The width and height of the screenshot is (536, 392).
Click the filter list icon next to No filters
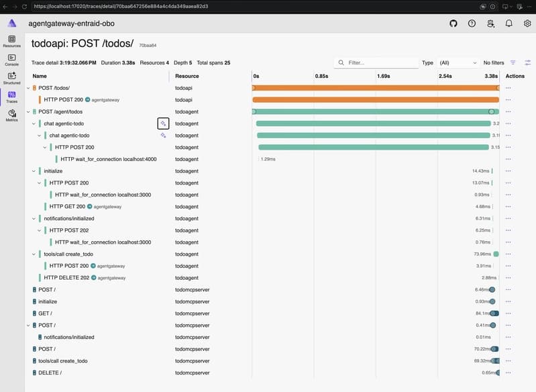(x=513, y=62)
